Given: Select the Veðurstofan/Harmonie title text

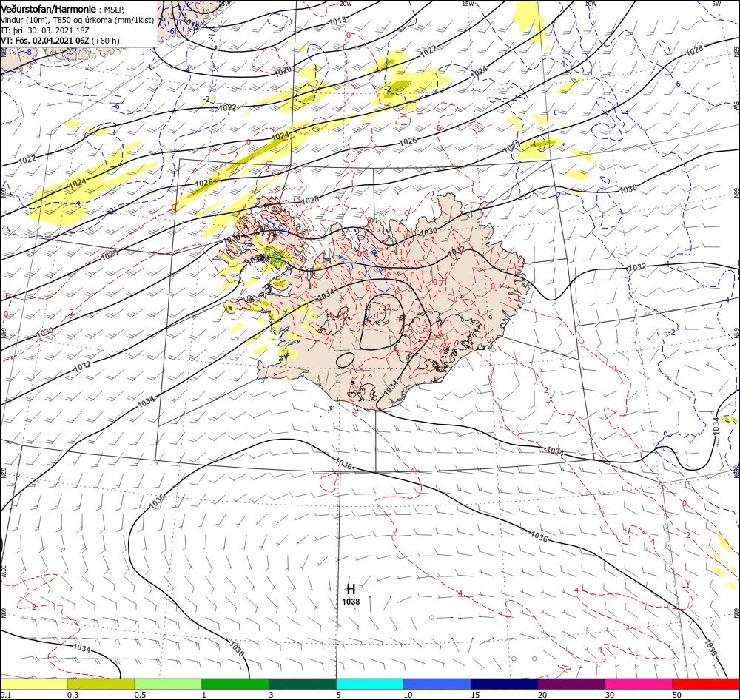Looking at the screenshot, I should 49,9.
